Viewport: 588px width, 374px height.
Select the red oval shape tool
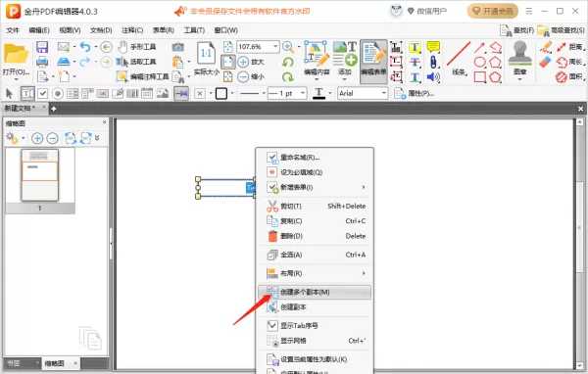(479, 62)
